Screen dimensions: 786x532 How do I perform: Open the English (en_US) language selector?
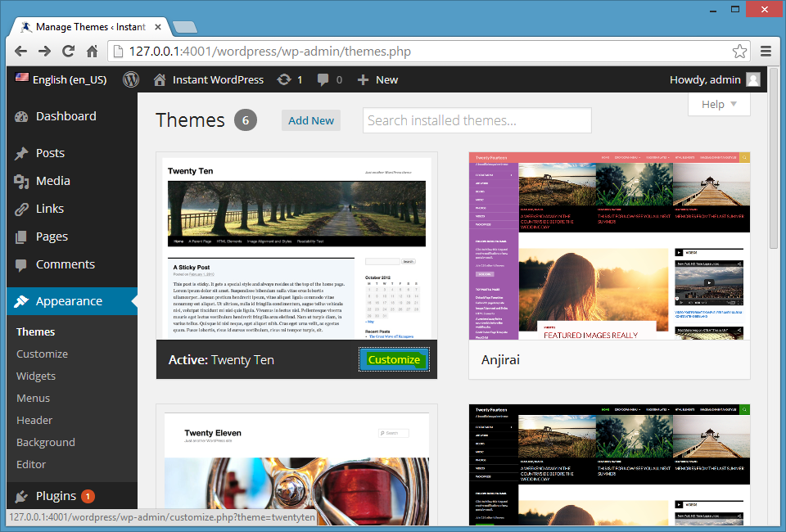pyautogui.click(x=61, y=79)
